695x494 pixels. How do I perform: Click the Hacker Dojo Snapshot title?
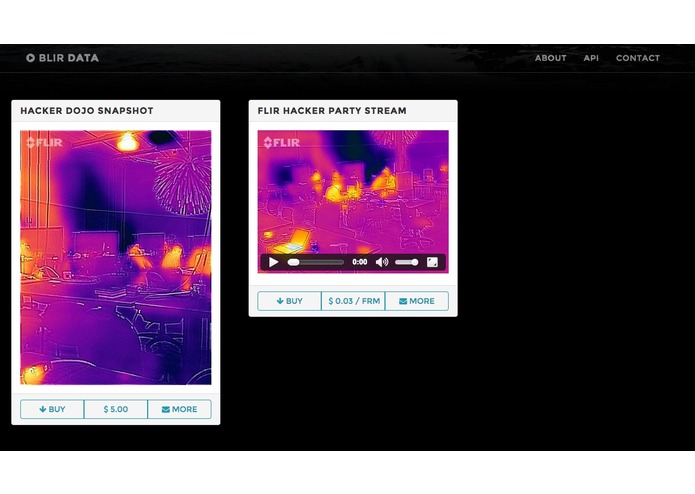tap(87, 111)
